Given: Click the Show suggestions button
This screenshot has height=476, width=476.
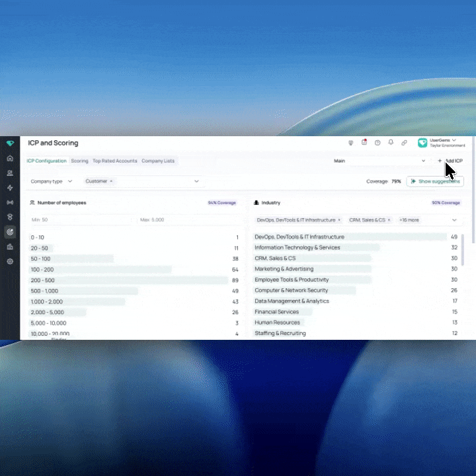Looking at the screenshot, I should (x=435, y=181).
